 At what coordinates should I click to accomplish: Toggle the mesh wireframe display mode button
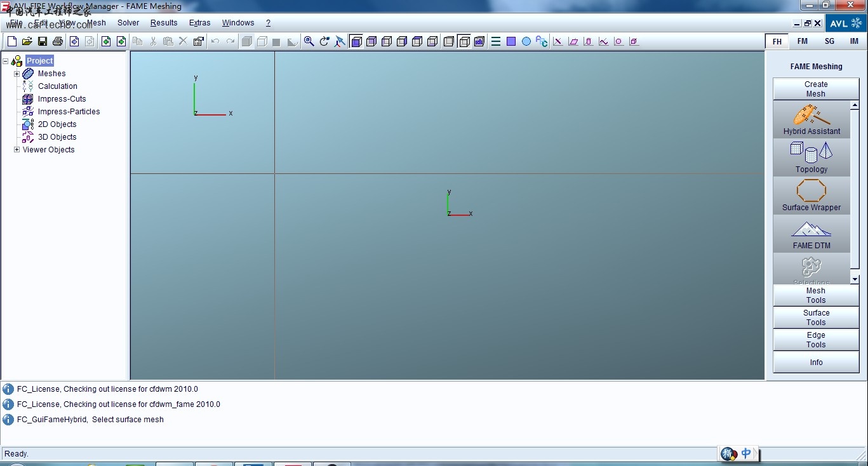click(x=247, y=41)
